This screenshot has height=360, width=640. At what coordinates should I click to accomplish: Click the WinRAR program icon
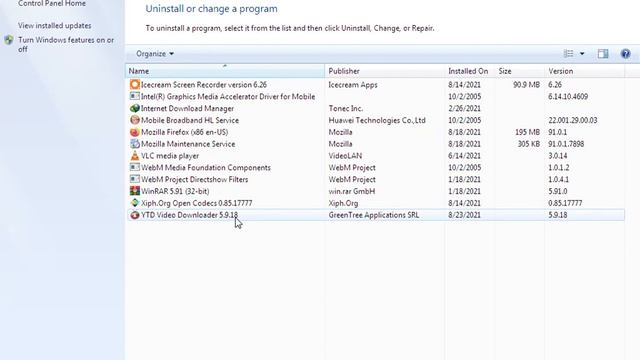coord(135,191)
